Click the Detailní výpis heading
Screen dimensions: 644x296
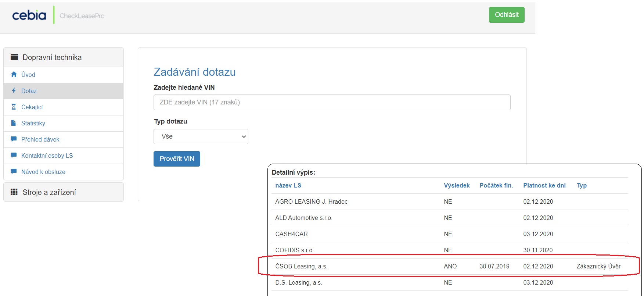click(293, 172)
